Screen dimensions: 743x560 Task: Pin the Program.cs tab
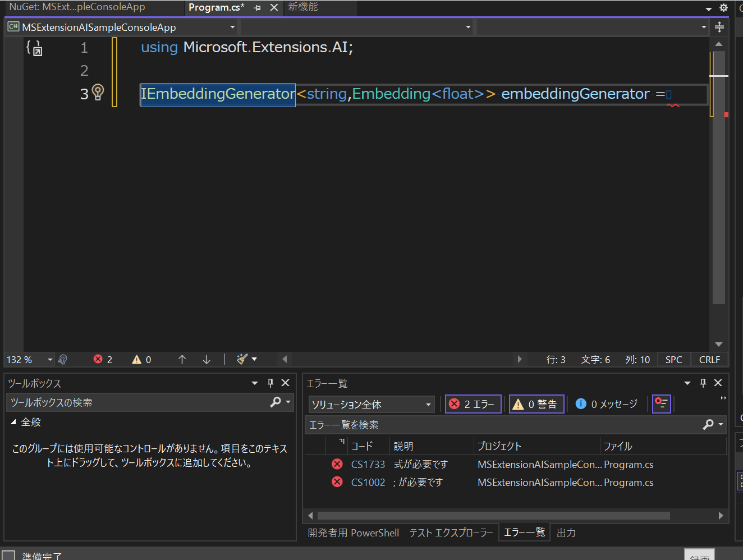257,8
